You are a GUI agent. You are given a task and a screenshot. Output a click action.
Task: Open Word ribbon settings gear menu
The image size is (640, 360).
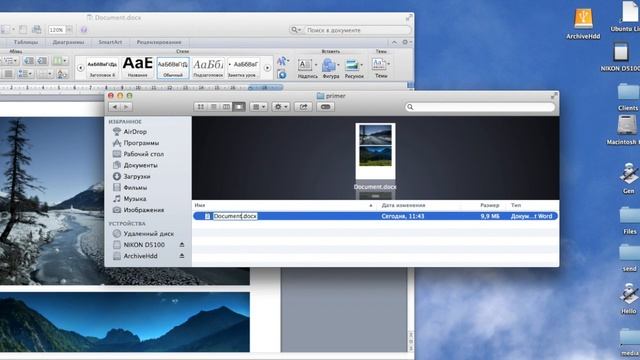click(x=406, y=42)
